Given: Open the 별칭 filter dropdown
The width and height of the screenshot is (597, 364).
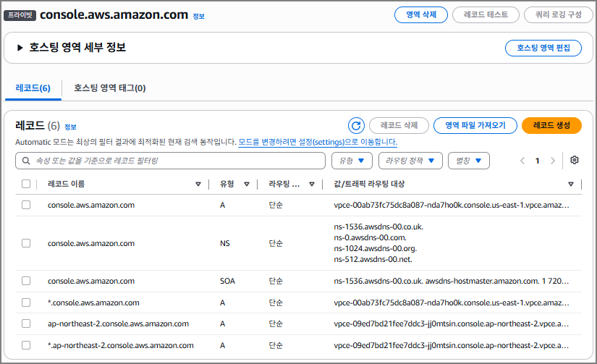Looking at the screenshot, I should [469, 161].
